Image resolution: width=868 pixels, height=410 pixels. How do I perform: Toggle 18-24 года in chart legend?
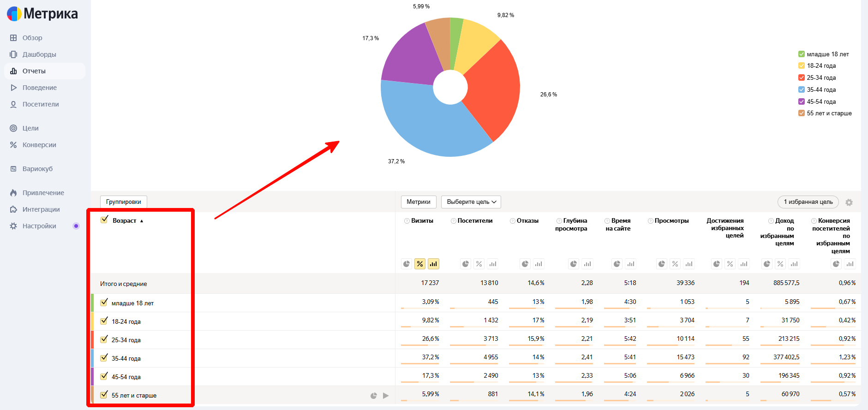[x=802, y=65]
